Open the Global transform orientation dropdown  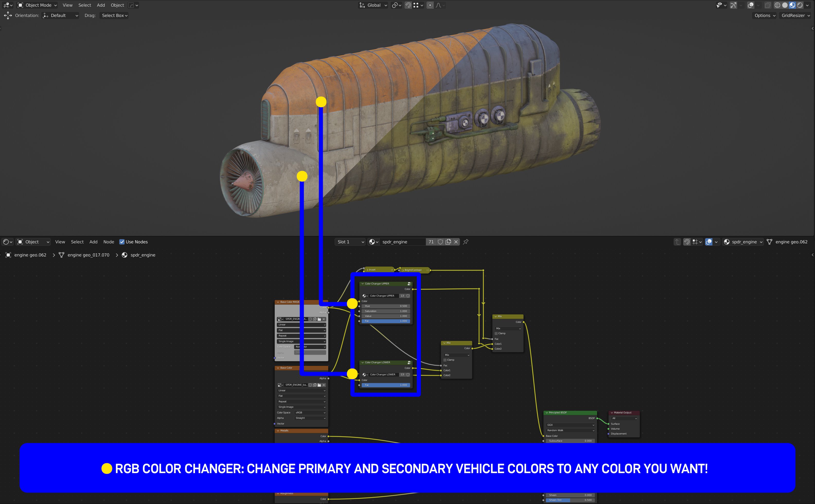373,5
